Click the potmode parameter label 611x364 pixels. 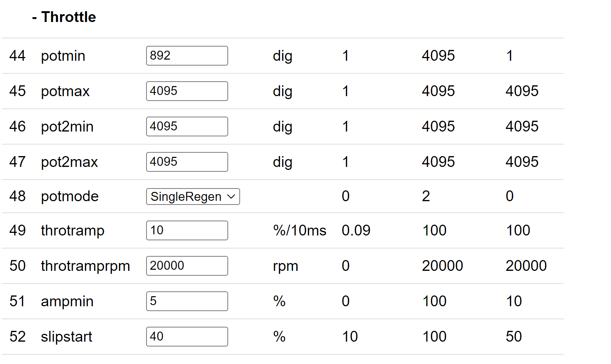tap(70, 196)
